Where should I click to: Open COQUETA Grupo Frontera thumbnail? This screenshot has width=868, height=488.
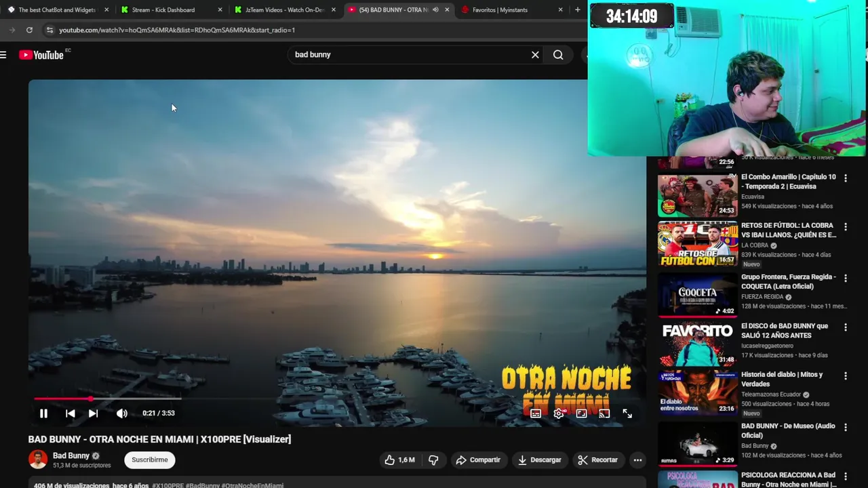click(697, 294)
